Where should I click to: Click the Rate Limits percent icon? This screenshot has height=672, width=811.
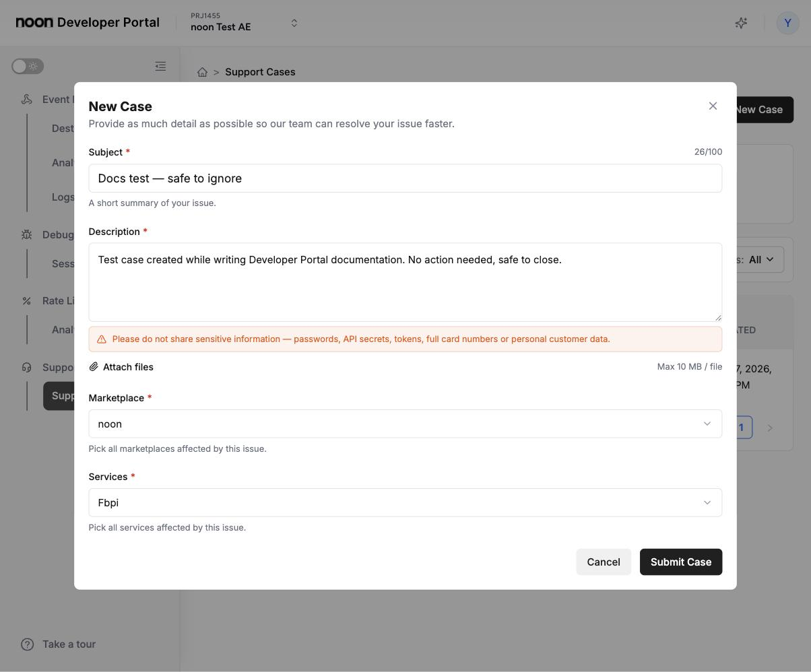click(x=27, y=301)
